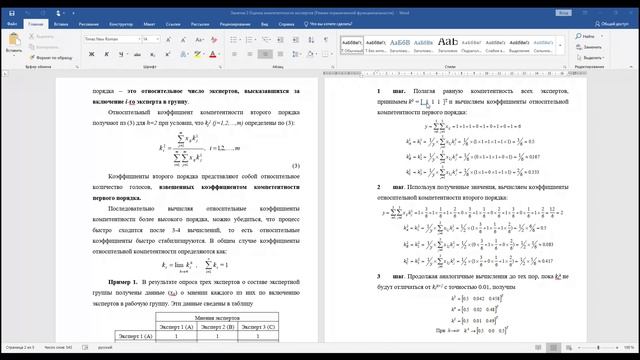Open the customize quick access toolbar arrow

tap(73, 13)
